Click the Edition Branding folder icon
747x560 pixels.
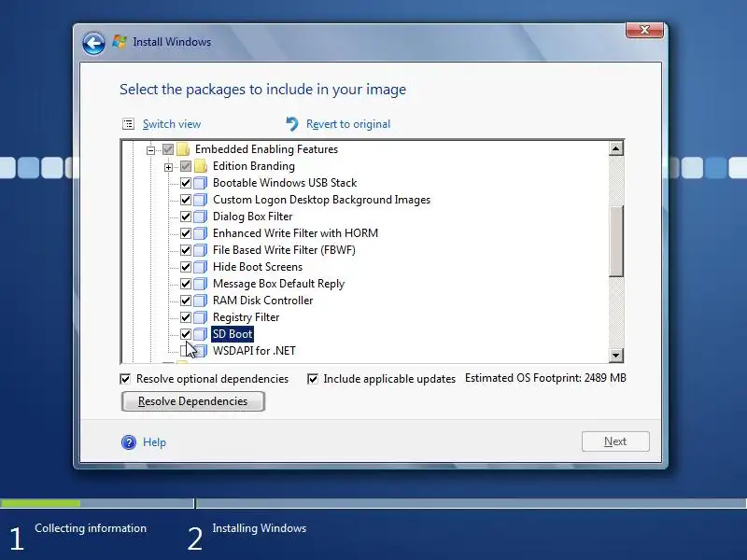(201, 166)
